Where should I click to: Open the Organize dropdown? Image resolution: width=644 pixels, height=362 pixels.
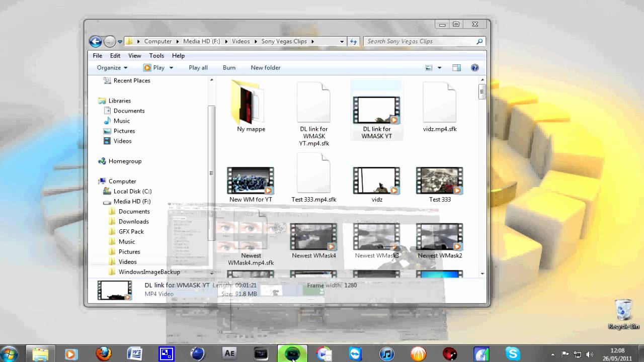(112, 67)
